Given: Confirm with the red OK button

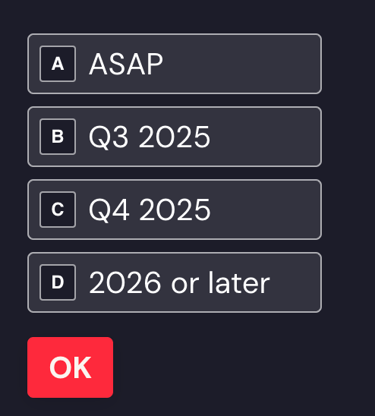Looking at the screenshot, I should pyautogui.click(x=70, y=367).
